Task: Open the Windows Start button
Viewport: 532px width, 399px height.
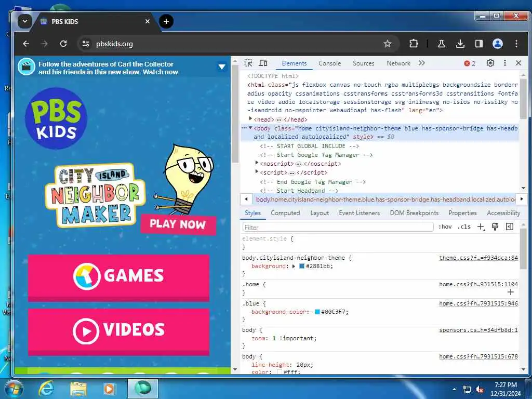Action: tap(14, 389)
